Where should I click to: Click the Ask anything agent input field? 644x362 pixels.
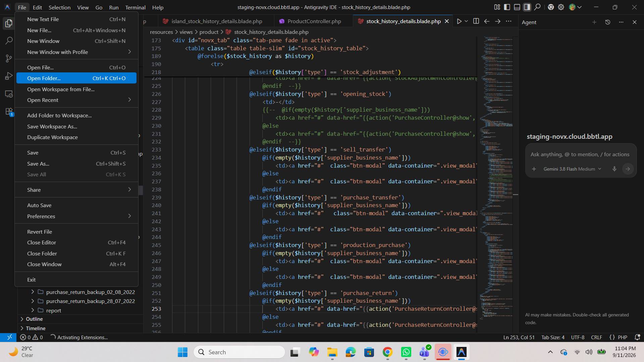click(580, 155)
